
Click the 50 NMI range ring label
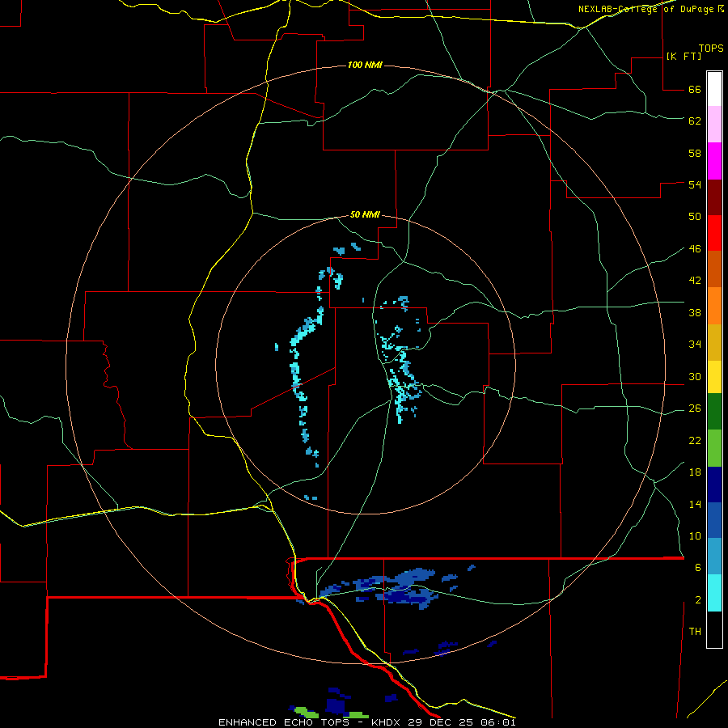[x=365, y=214]
